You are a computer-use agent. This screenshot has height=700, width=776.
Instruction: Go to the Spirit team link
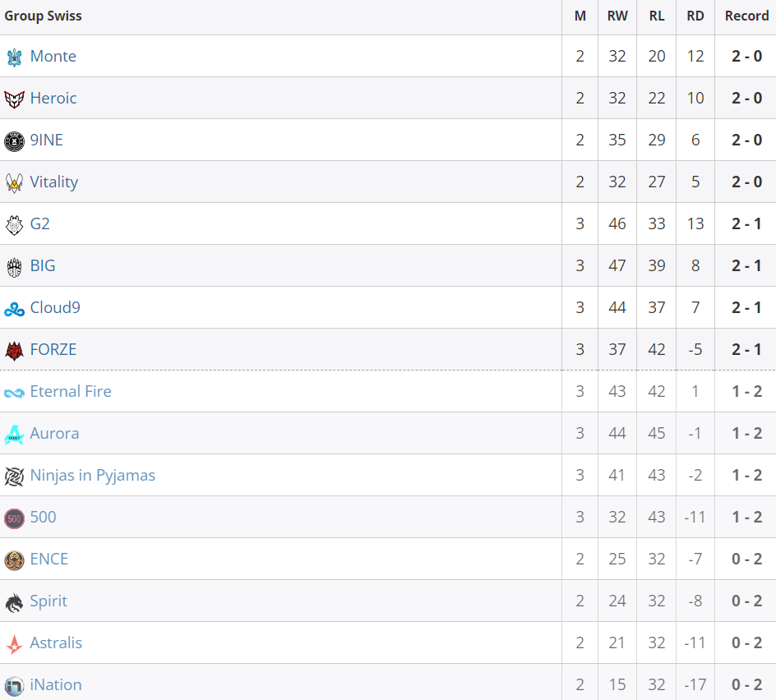[x=48, y=601]
